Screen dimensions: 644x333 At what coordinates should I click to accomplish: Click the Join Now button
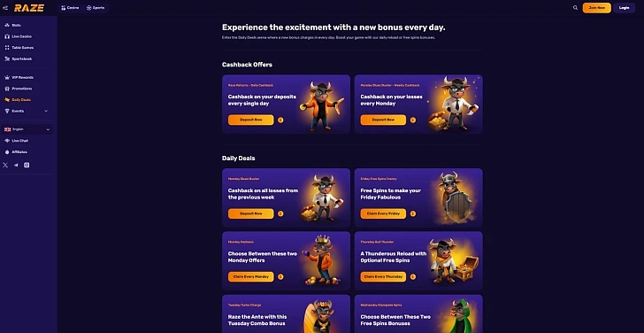click(597, 8)
